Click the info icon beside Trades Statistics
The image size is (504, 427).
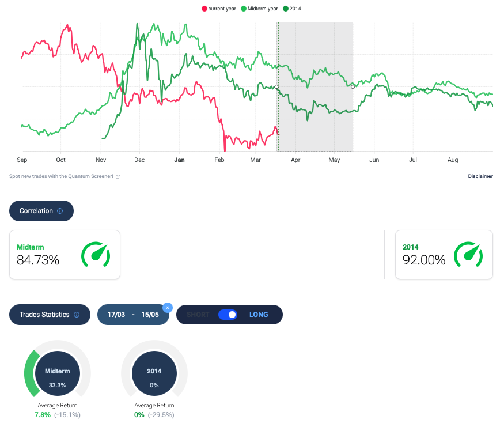[x=77, y=315]
